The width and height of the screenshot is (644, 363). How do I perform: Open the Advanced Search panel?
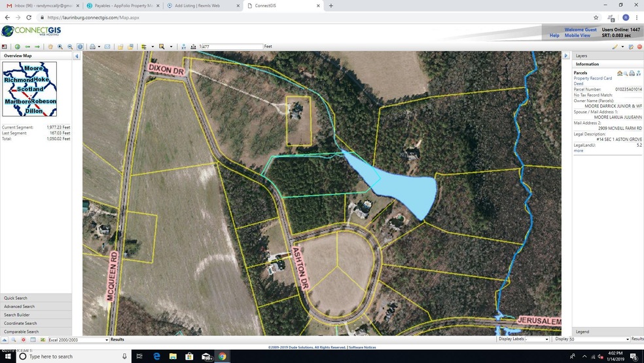pos(20,307)
